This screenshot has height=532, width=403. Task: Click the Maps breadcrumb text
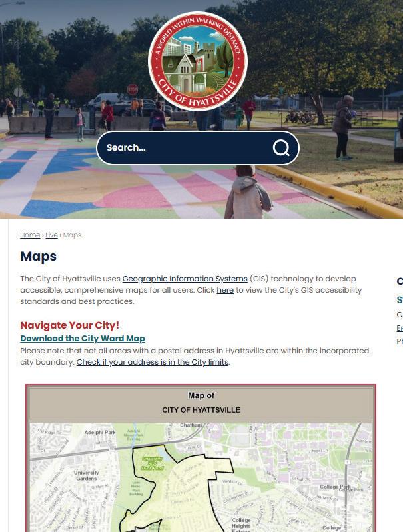point(72,235)
